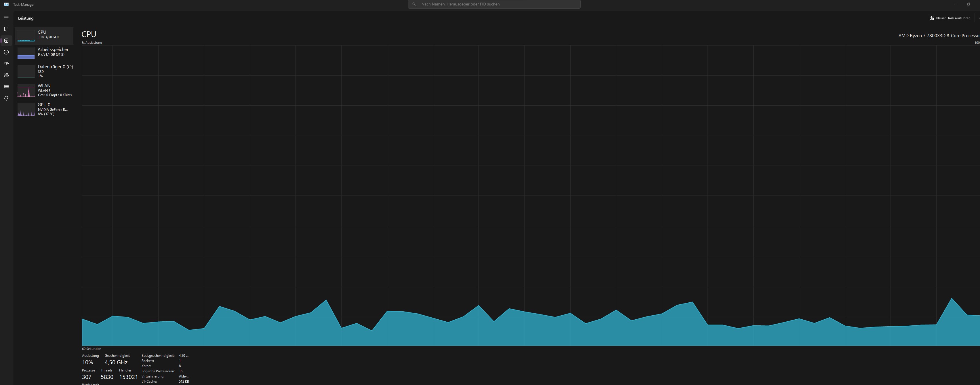
Task: Click the GPU 0 mini graph thumbnail
Action: [x=26, y=110]
